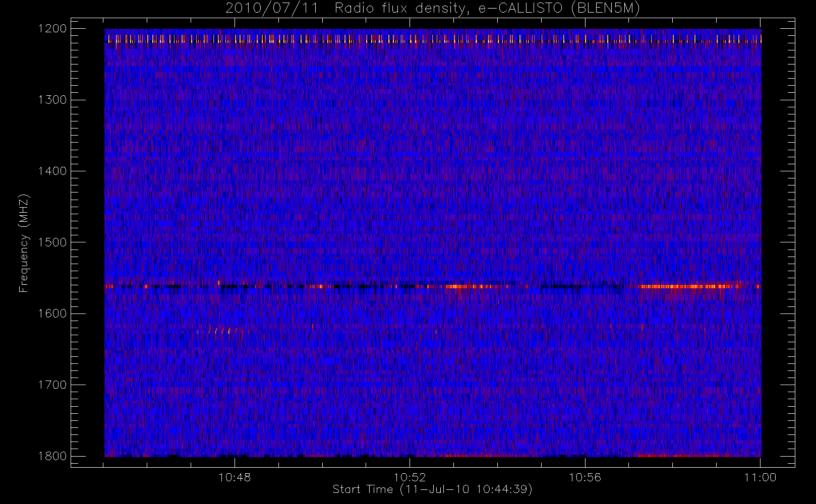Select the 1400 frequency tick label
Image resolution: width=816 pixels, height=504 pixels.
point(52,171)
